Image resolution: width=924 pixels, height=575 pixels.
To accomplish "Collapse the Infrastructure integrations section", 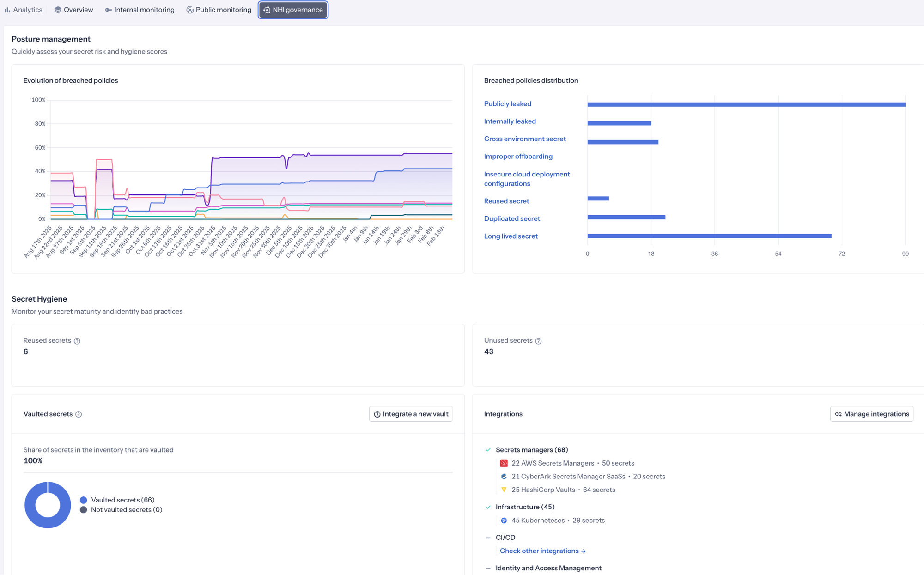I will coord(488,507).
